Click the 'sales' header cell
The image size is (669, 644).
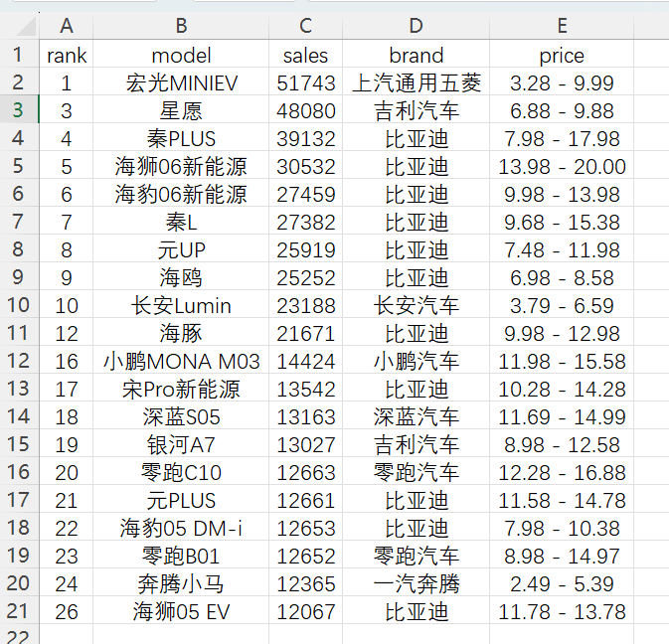(305, 54)
